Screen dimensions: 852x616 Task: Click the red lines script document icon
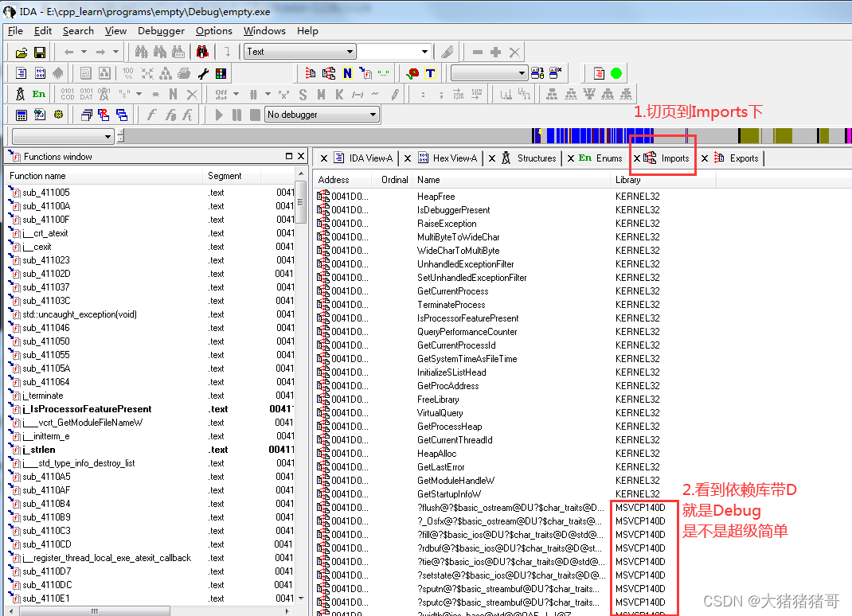tap(599, 73)
